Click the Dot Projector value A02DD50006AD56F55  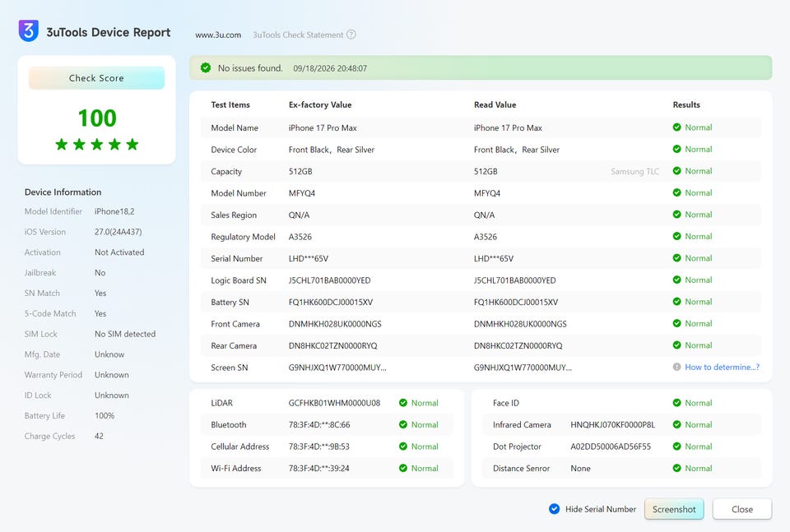coord(611,446)
